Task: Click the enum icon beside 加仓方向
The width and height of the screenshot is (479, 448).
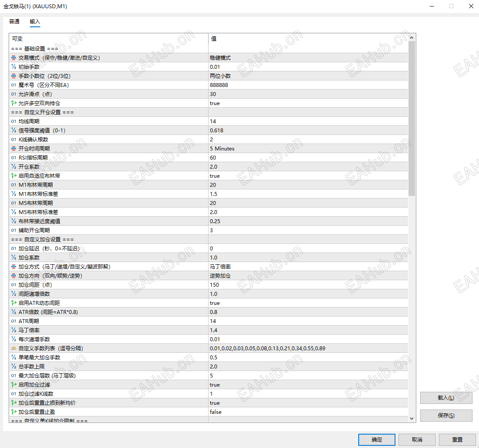Action: point(13,275)
